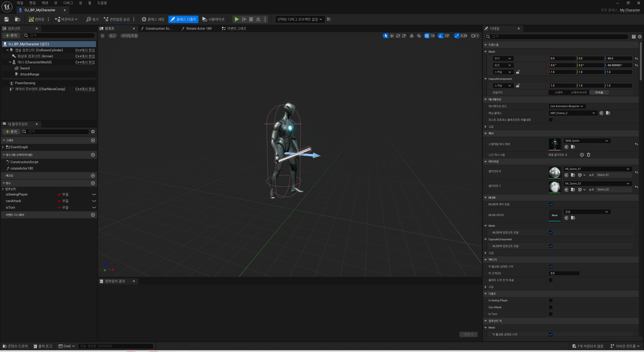Toggle Can Attack default checkbox
Screen dimensions: 644x352
pos(550,307)
